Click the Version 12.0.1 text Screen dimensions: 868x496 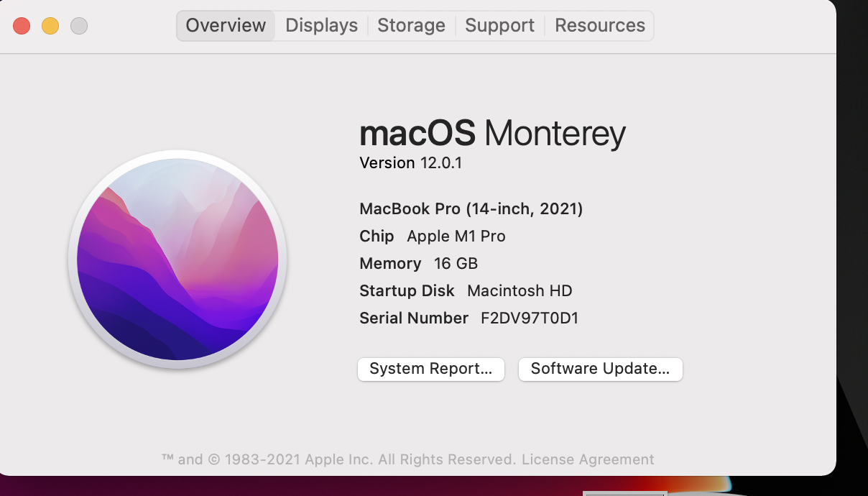tap(410, 163)
